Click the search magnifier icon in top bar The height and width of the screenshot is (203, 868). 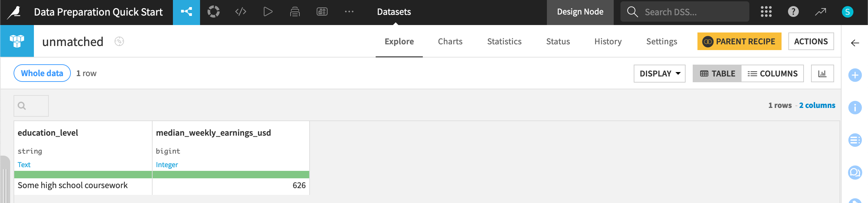click(632, 12)
